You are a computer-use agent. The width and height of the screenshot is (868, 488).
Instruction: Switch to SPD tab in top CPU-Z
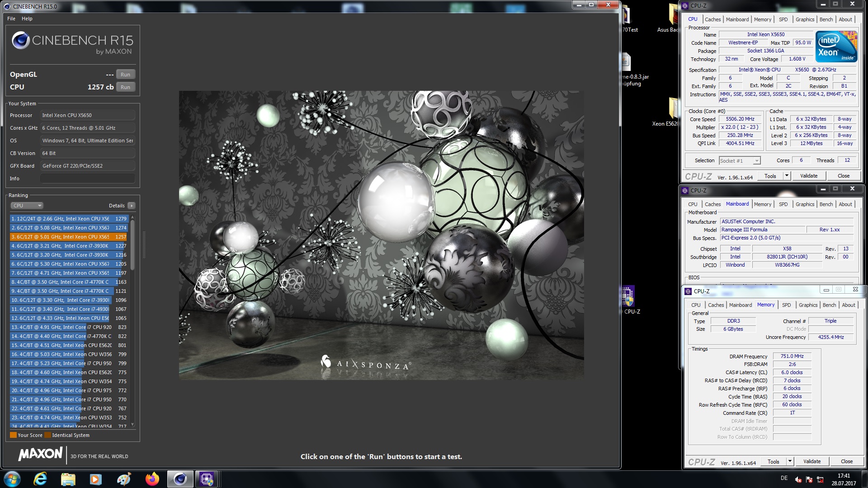pos(783,19)
